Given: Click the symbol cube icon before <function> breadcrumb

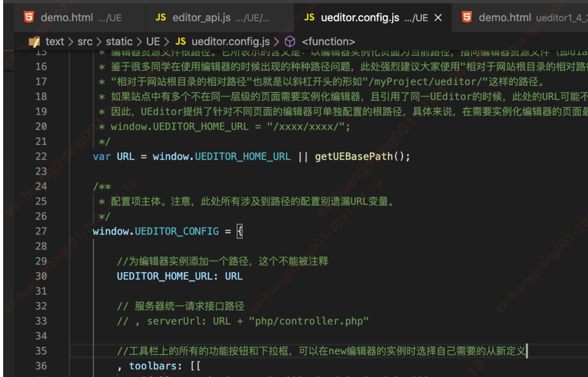Looking at the screenshot, I should click(x=290, y=41).
